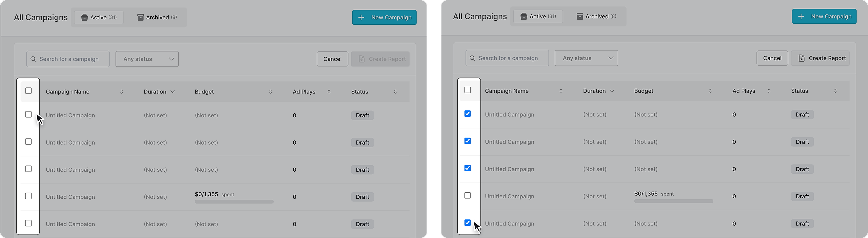Select the Active (31) tab in the left panel
The image size is (868, 238).
(99, 17)
